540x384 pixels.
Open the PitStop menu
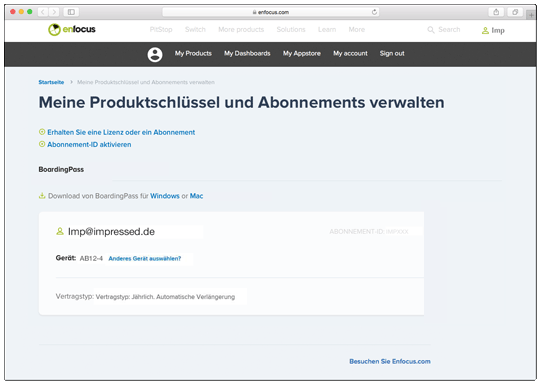pyautogui.click(x=161, y=30)
